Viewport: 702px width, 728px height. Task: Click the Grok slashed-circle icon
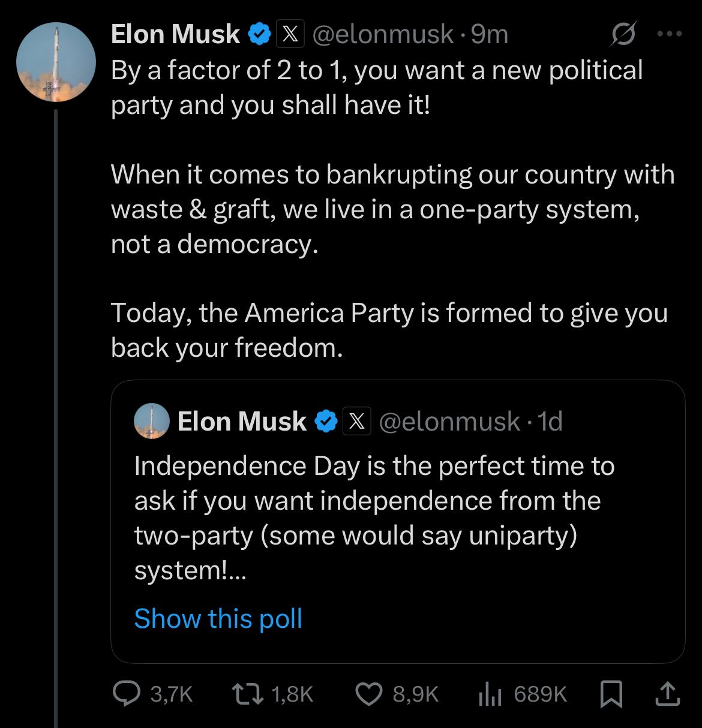coord(622,35)
